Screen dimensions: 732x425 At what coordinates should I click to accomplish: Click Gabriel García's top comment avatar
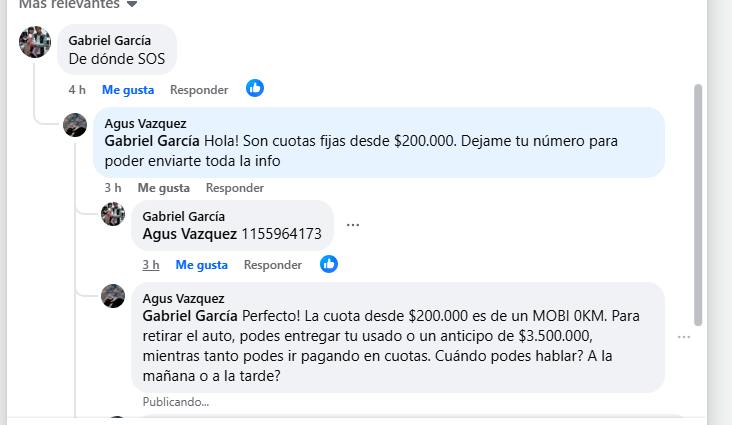(35, 42)
